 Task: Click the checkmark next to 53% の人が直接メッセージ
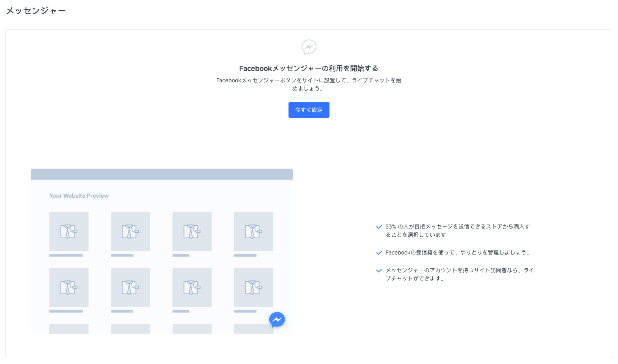click(x=379, y=227)
